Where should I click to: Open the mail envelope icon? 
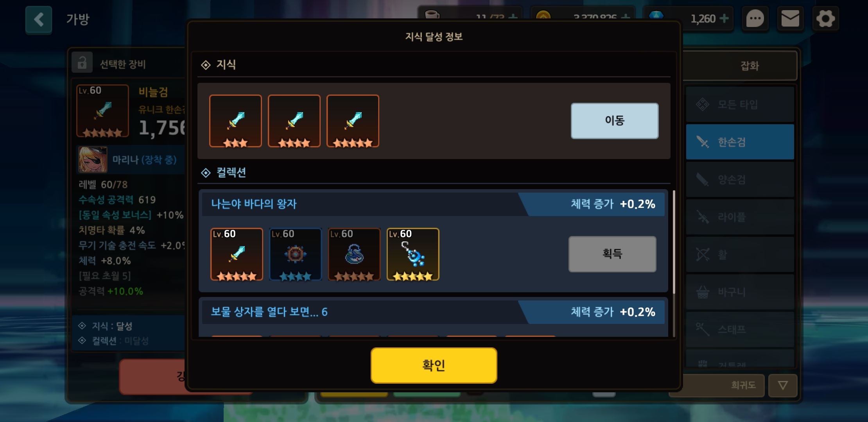click(790, 19)
